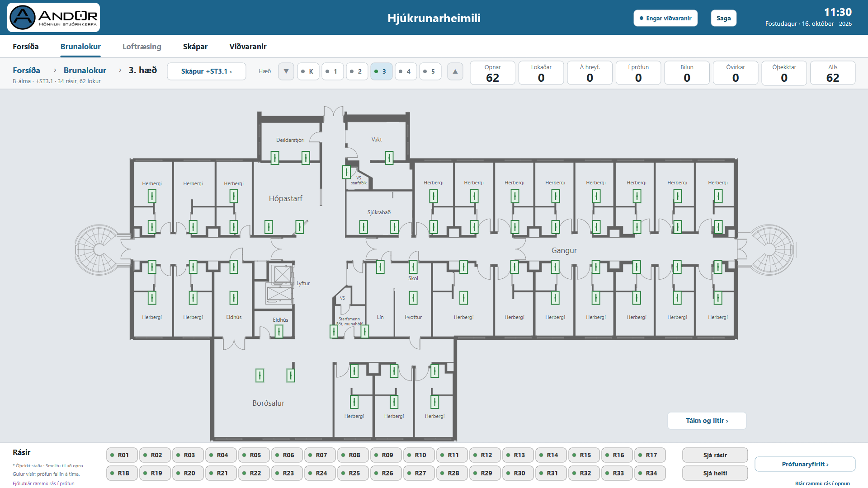The image size is (868, 488).
Task: Switch to Skápar tab
Action: 195,47
